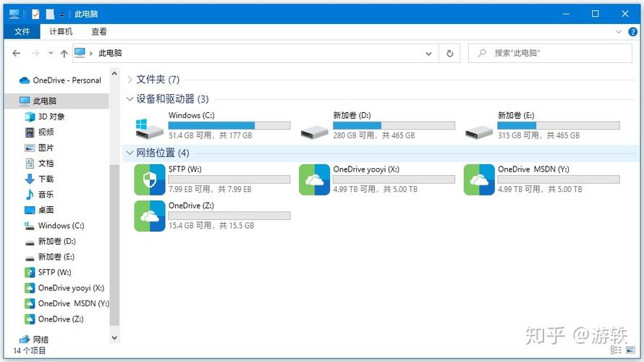This screenshot has height=362, width=644.
Task: Open quick access toolbar customize dropdown
Action: [x=62, y=14]
